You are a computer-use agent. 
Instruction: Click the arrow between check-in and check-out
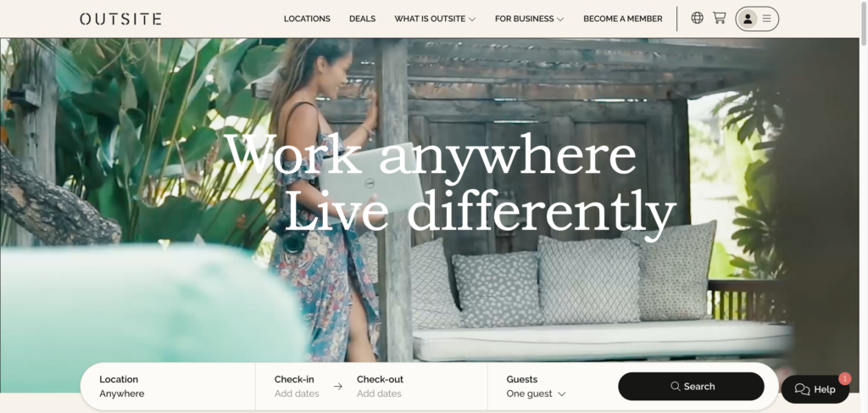(337, 387)
